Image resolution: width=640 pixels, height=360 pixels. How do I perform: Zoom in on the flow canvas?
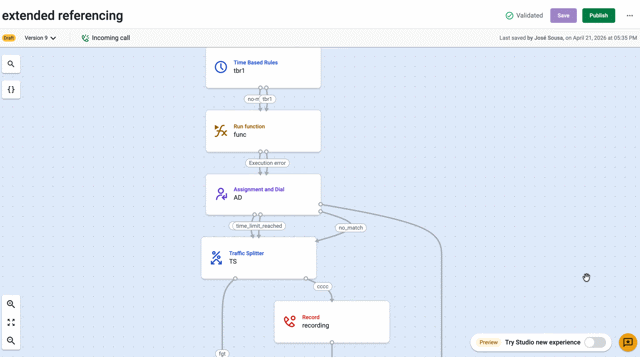click(x=11, y=304)
